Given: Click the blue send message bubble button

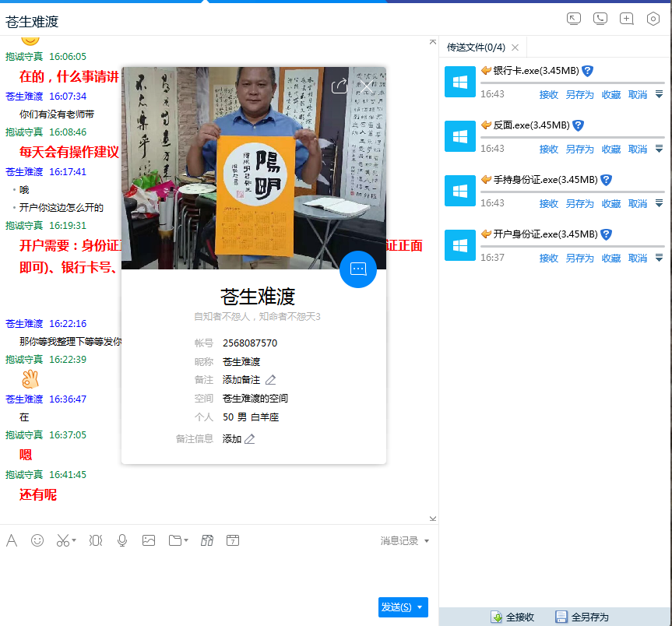Looking at the screenshot, I should [358, 269].
